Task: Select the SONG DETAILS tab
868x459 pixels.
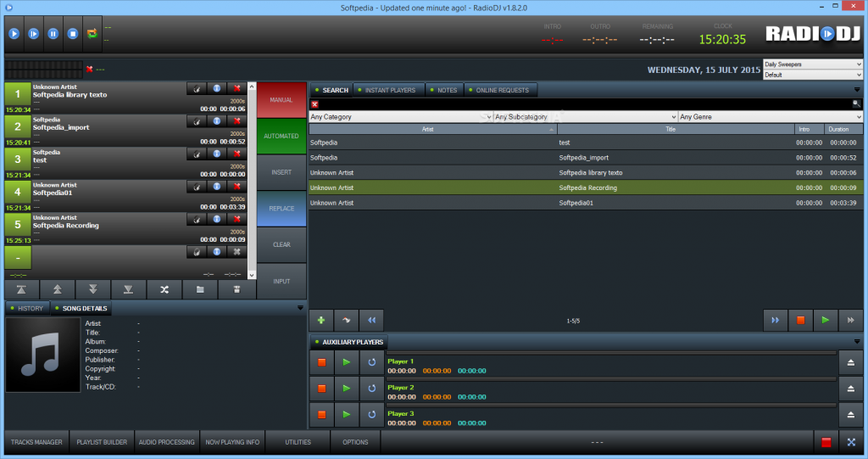Action: click(x=81, y=308)
